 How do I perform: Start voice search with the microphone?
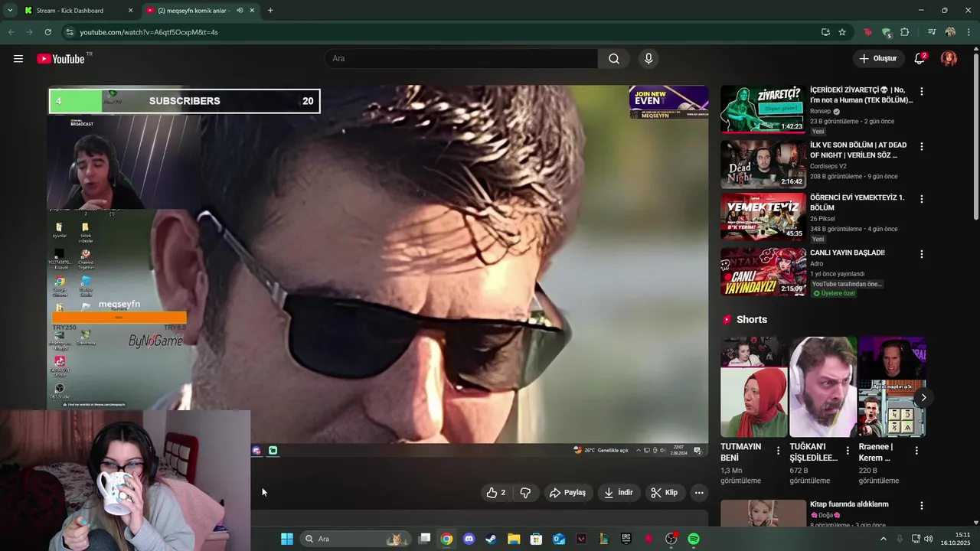point(648,59)
